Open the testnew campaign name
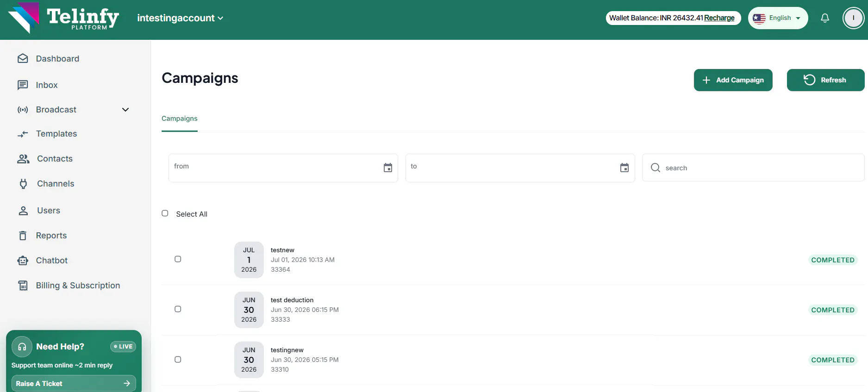Viewport: 868px width, 392px height. (282, 250)
